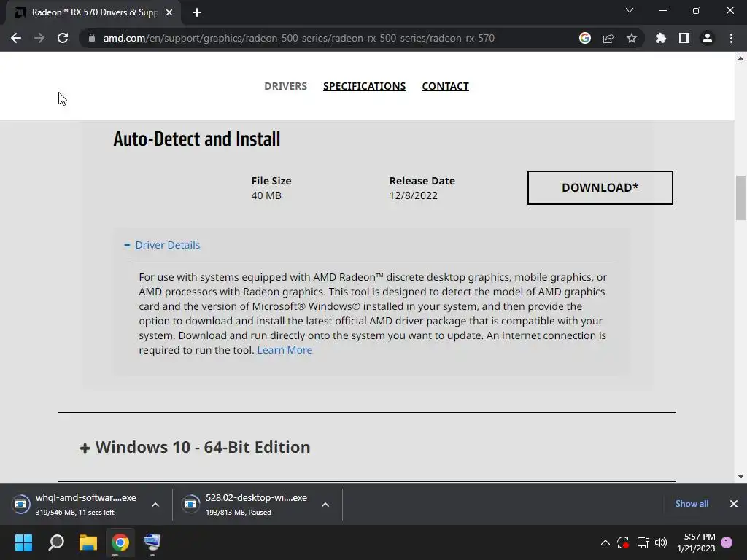
Task: Close the downloads bar
Action: pos(734,504)
